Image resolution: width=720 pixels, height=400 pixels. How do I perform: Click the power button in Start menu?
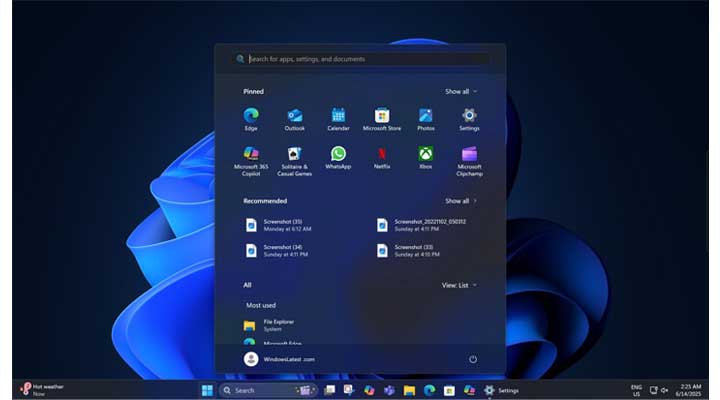[x=473, y=359]
